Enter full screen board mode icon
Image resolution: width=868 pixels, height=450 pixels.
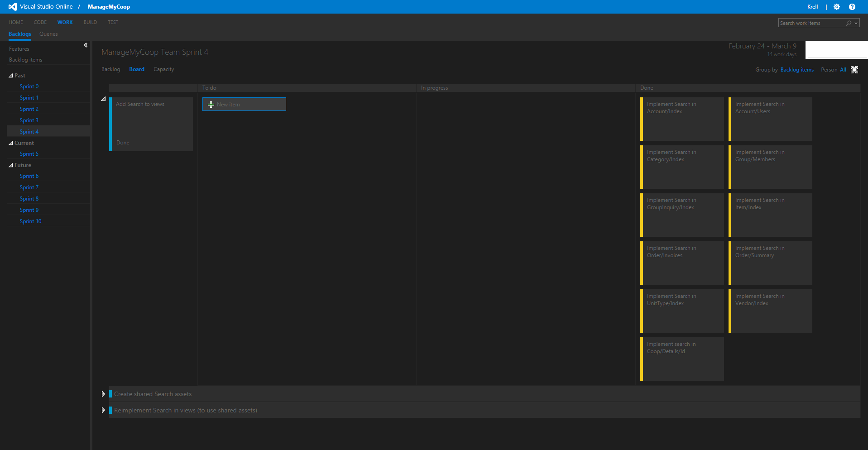click(854, 69)
